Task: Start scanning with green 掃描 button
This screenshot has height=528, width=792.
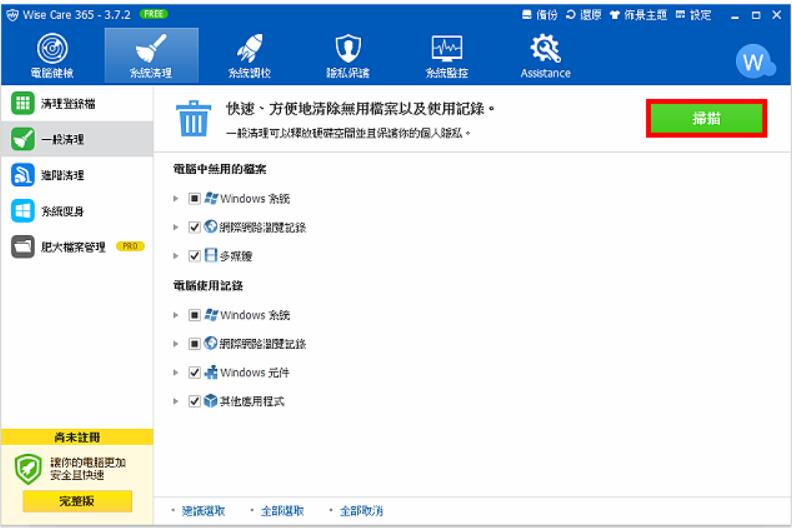Action: pyautogui.click(x=707, y=119)
